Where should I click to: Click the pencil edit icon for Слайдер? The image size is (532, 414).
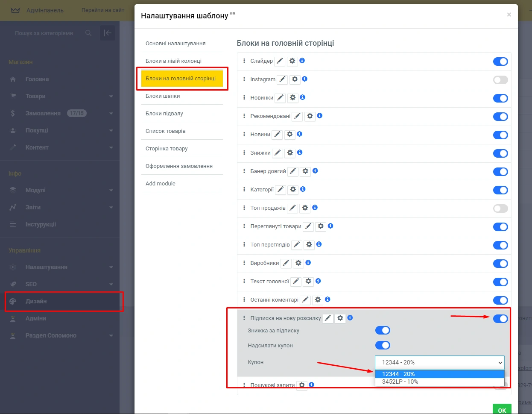click(x=280, y=61)
